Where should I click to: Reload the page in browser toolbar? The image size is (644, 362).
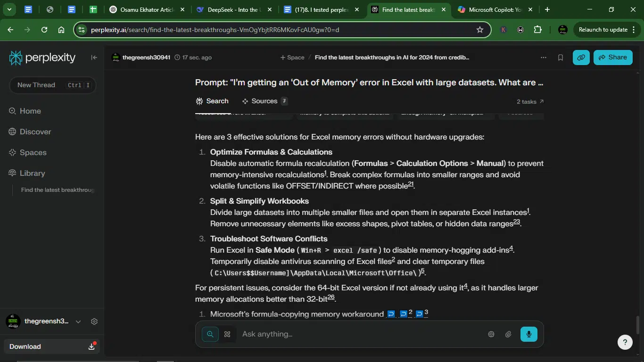click(x=44, y=30)
